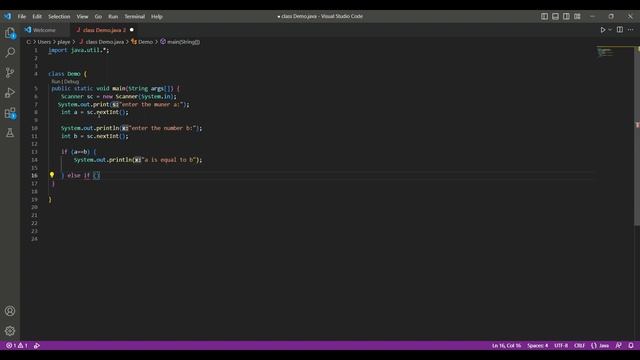Viewport: 640px width, 360px height.
Task: Open the Customize Layout button
Action: pyautogui.click(x=577, y=16)
